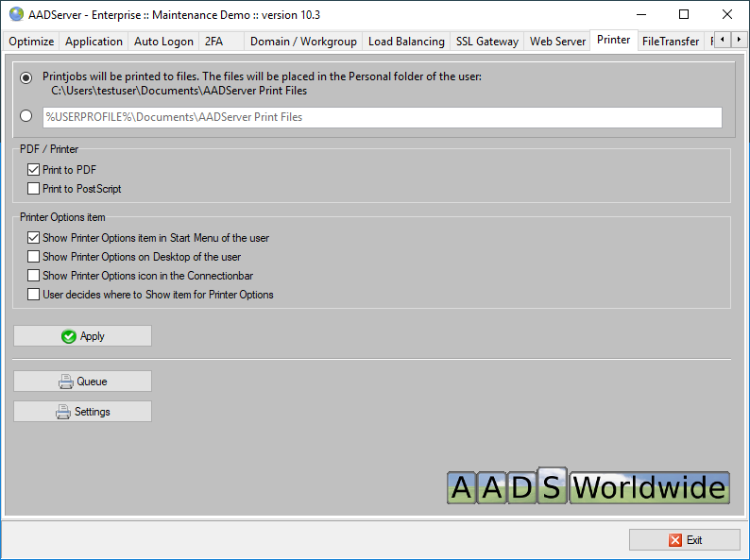Select the Personal folder printjobs radio button
Screen dimensions: 750x560
[x=26, y=76]
